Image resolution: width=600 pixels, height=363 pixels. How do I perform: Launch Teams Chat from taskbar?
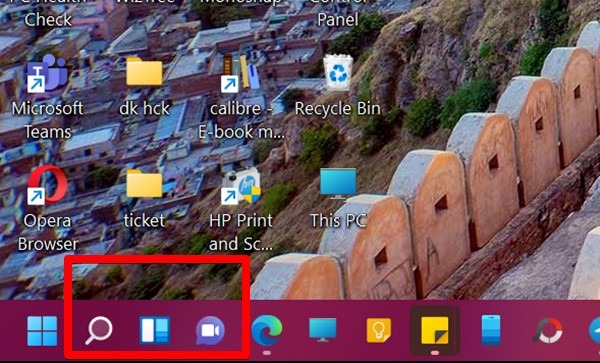coord(210,331)
